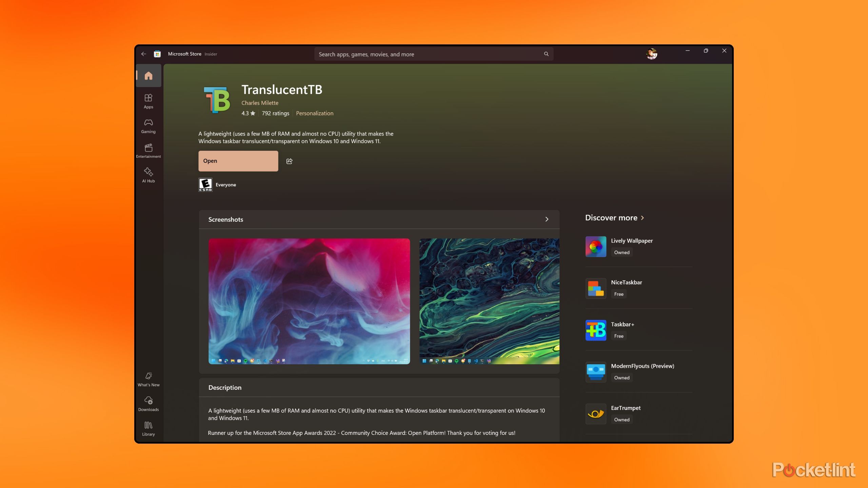Select Lively Wallpaper in Discover more
Screen dimensions: 868x488
632,241
